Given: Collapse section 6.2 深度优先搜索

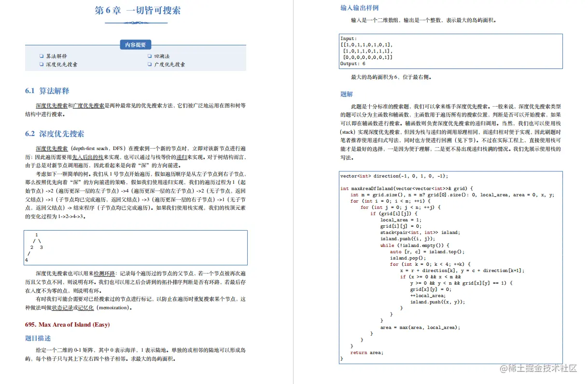Looking at the screenshot, I should 56,133.
